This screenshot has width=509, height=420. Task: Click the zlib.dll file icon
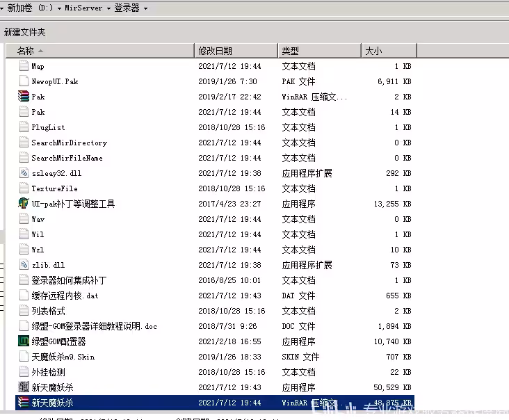click(24, 264)
